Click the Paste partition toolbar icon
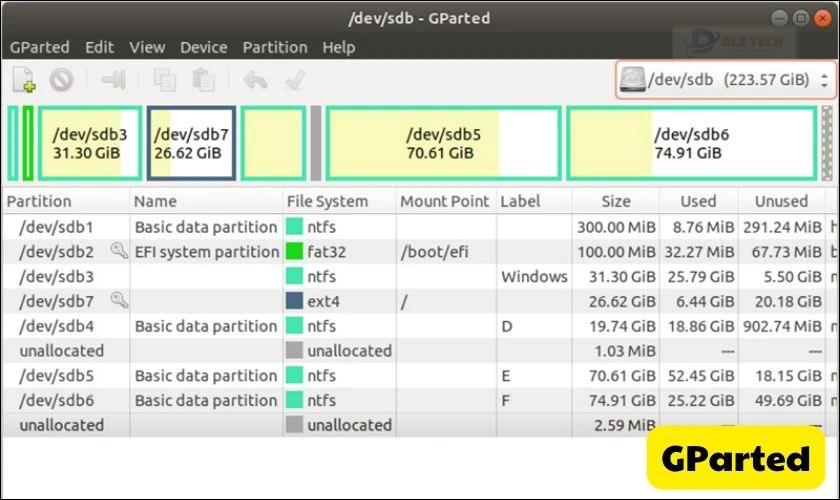Viewport: 840px width, 500px height. (204, 80)
